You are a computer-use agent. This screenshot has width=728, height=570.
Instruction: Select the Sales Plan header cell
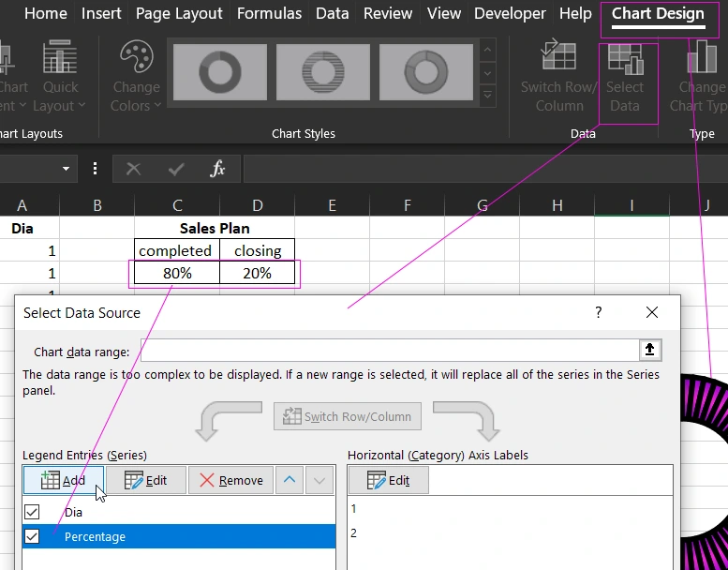tap(215, 228)
